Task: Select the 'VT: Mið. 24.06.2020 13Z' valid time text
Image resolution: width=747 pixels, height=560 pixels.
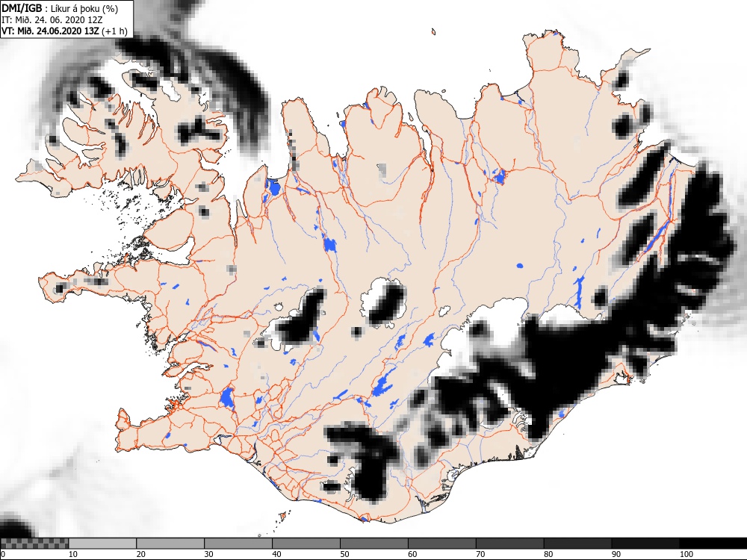Action: coord(51,32)
